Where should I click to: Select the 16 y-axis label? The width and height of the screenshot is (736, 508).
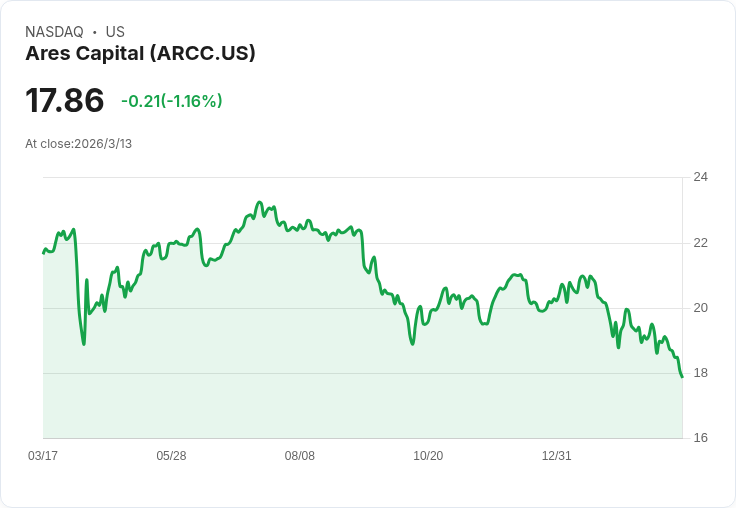coord(700,438)
